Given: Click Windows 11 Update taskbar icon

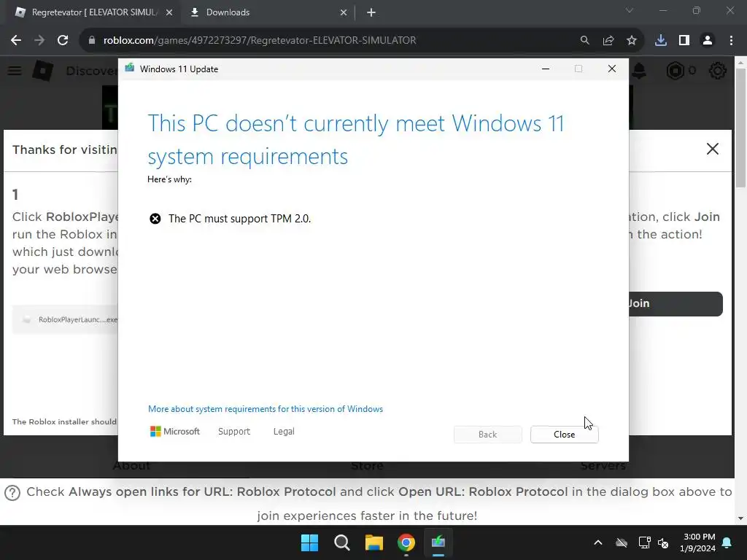Looking at the screenshot, I should (x=438, y=542).
